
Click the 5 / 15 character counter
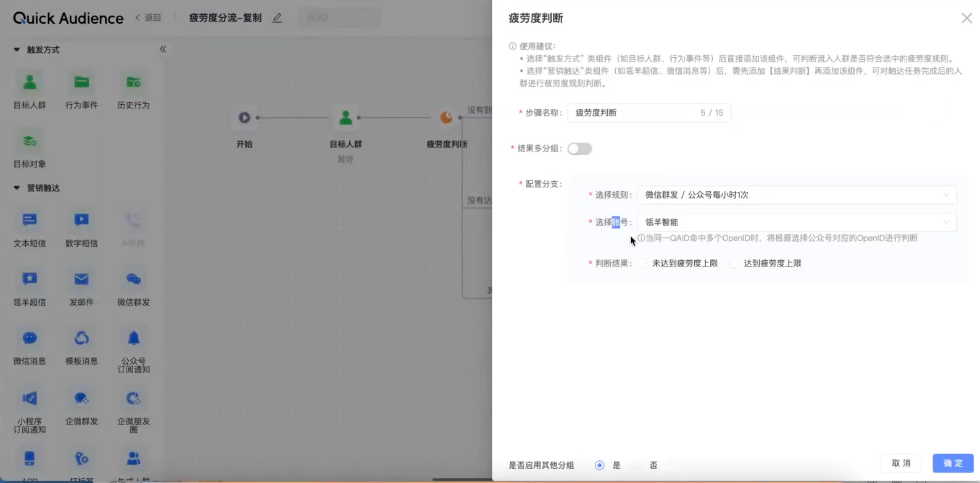coord(712,112)
